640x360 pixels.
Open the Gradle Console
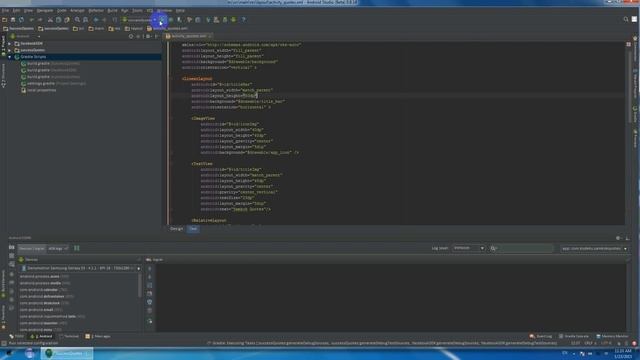click(x=573, y=337)
